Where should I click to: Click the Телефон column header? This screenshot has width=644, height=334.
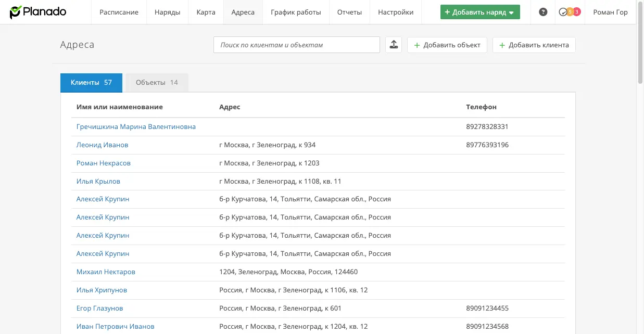(x=481, y=107)
